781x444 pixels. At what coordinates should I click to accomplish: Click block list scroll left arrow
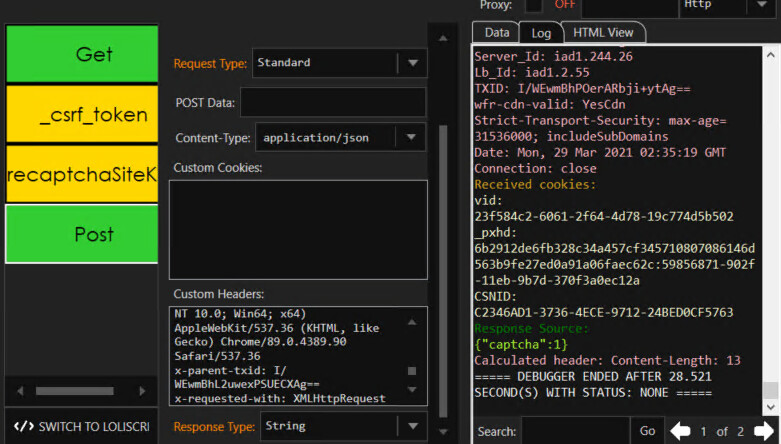(20, 391)
